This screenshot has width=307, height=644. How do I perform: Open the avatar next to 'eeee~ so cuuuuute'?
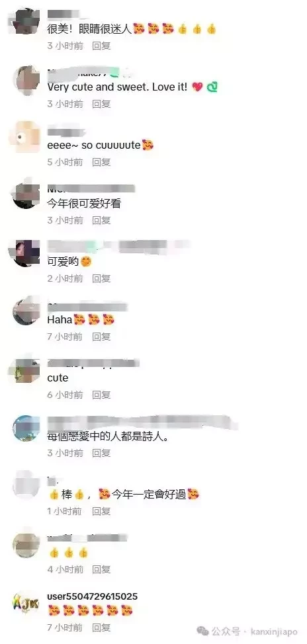click(x=26, y=138)
